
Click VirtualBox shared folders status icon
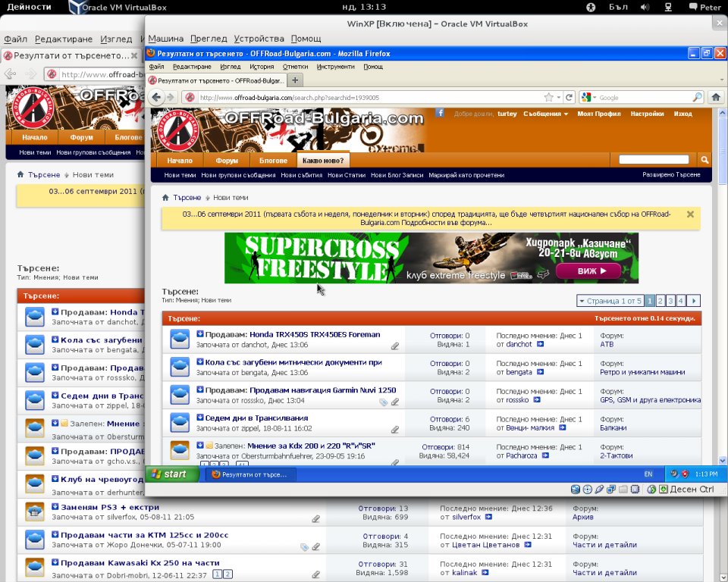click(623, 490)
